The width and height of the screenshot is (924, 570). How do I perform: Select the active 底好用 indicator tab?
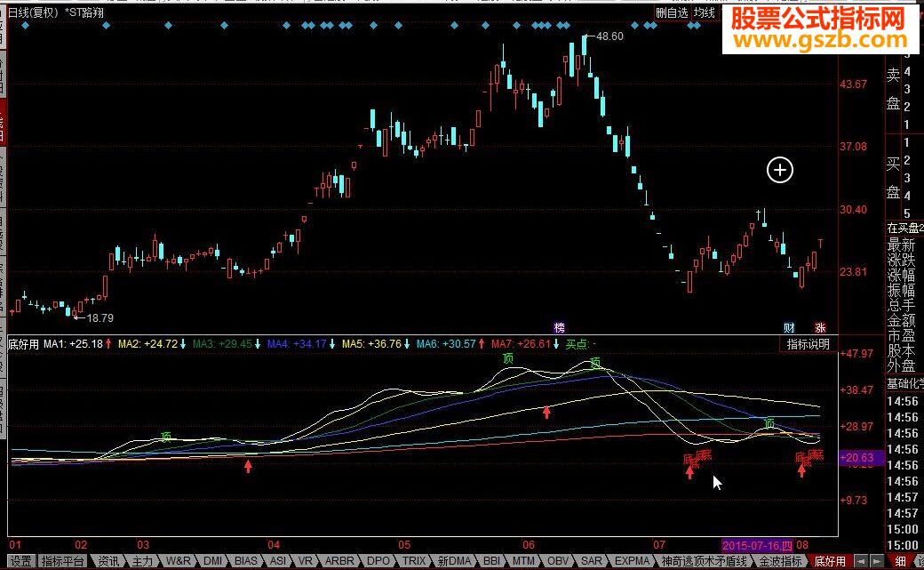pyautogui.click(x=830, y=560)
